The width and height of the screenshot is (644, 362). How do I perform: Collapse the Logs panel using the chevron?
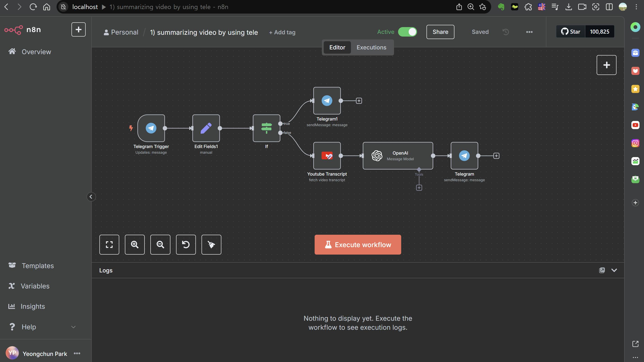click(614, 270)
